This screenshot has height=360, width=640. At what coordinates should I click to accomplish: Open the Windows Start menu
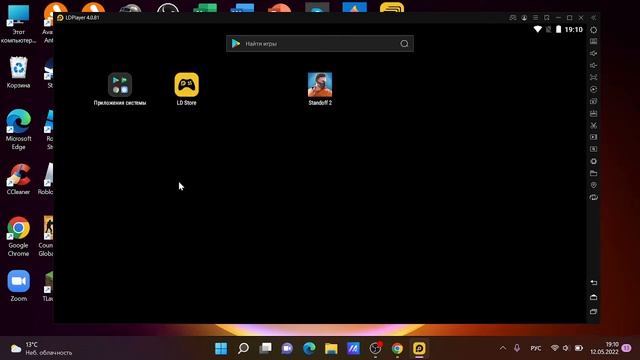pos(221,348)
